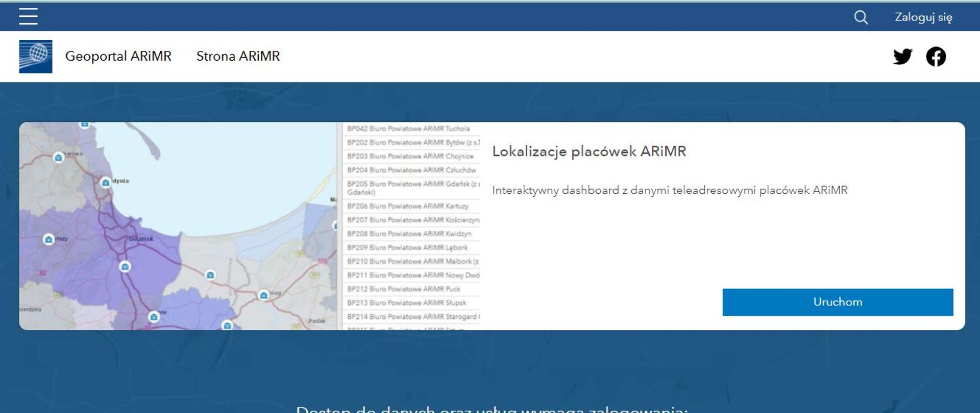
Task: Select BP203 Biuro Powiatowe Chojnice entry
Action: pyautogui.click(x=410, y=157)
